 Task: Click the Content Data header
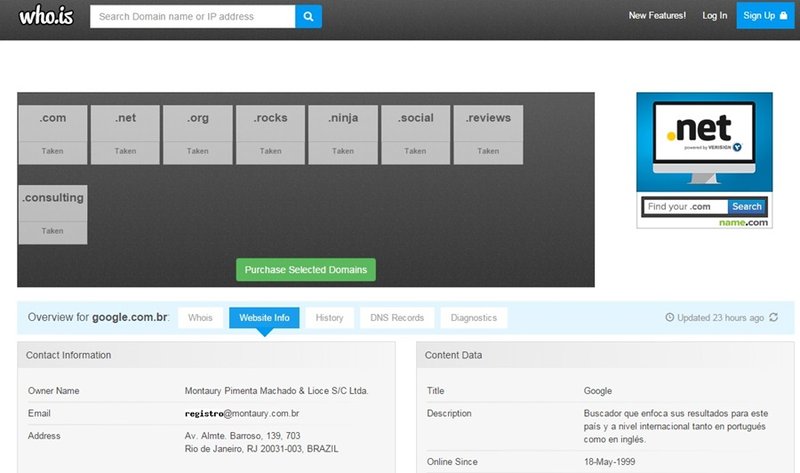point(453,355)
